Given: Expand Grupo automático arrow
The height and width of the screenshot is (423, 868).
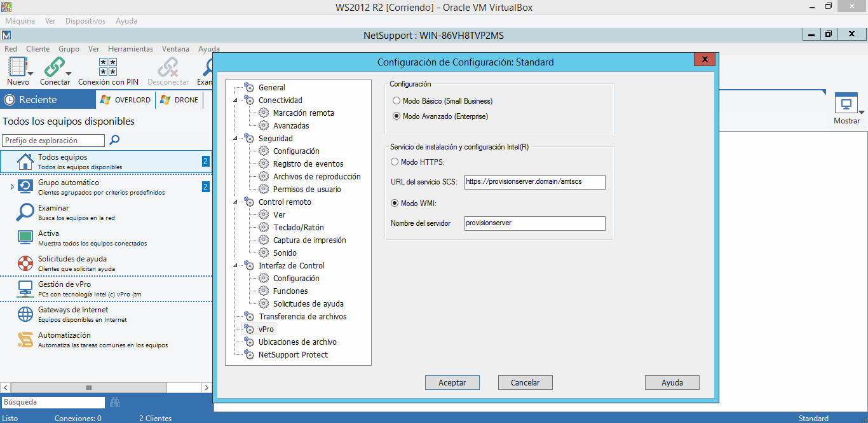Looking at the screenshot, I should click(11, 186).
